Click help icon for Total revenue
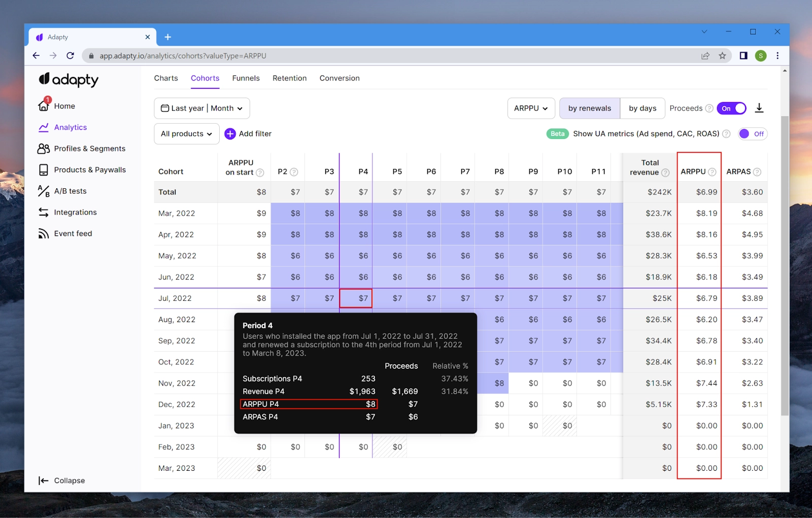Screen dimensions: 812x518 665,173
